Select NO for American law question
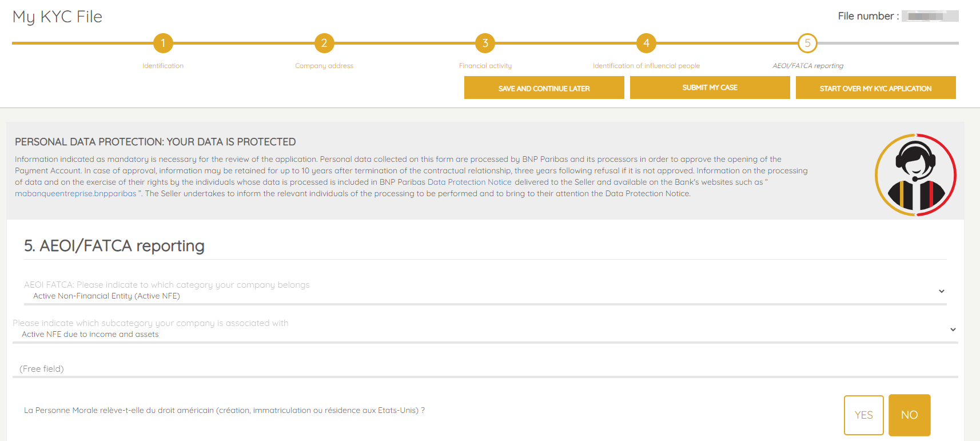Image resolution: width=980 pixels, height=441 pixels. [909, 415]
